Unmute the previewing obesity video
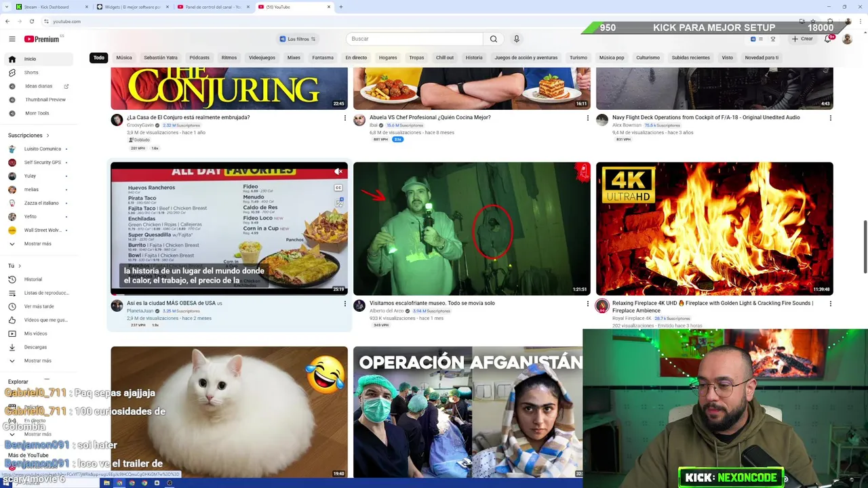 [338, 171]
